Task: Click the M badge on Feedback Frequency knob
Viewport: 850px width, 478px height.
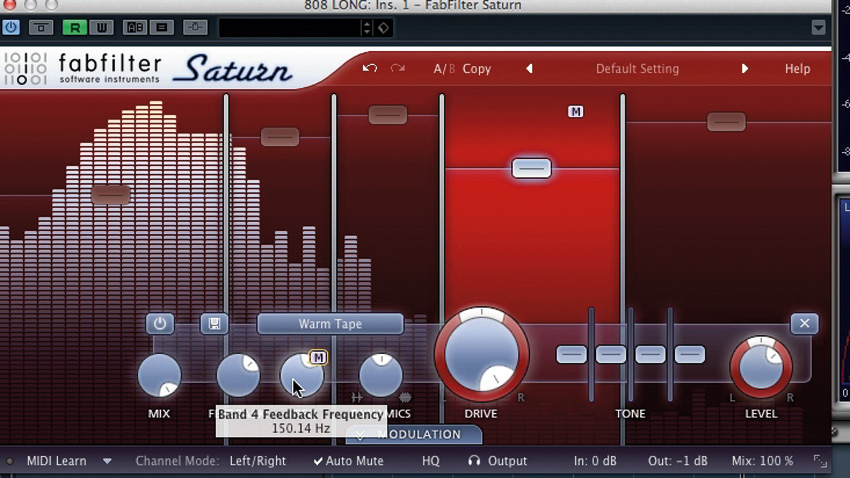Action: coord(318,358)
